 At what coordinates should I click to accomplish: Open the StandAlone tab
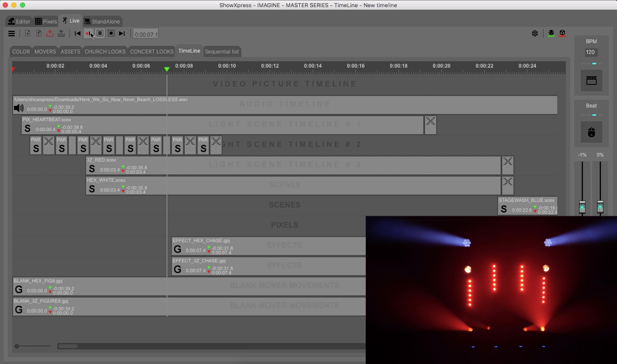(x=102, y=21)
